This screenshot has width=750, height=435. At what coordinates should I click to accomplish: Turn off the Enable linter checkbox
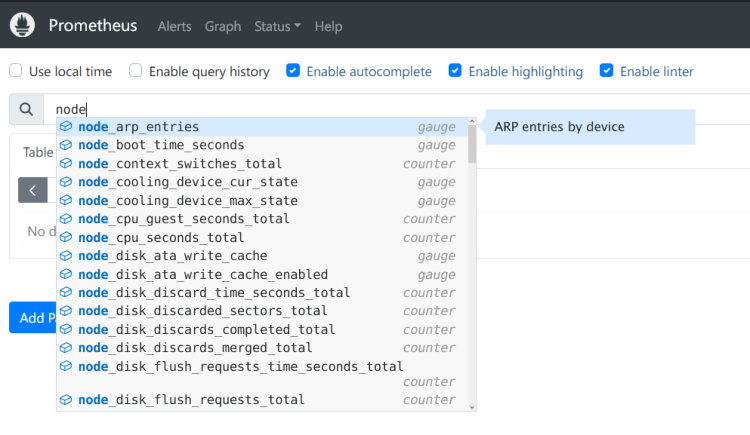coord(606,71)
